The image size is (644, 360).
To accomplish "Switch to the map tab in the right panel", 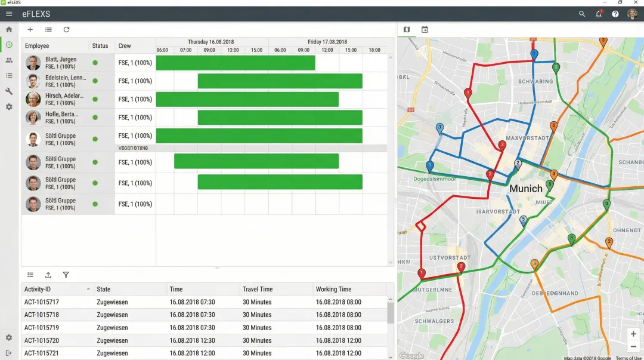I will coord(408,29).
